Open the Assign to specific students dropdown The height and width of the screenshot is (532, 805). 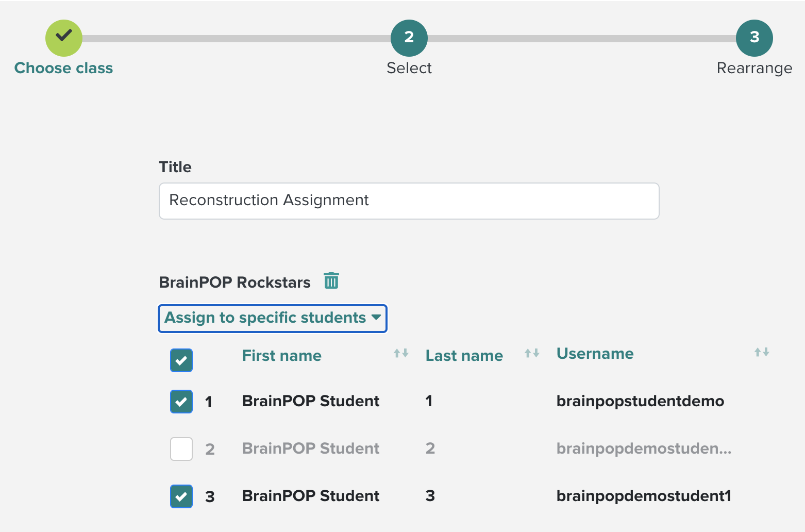pyautogui.click(x=272, y=318)
